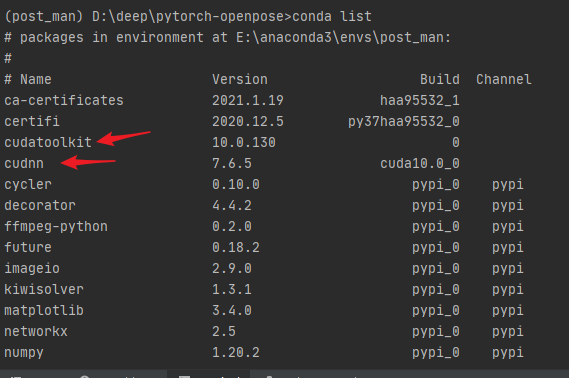Click the 'pypi' channel in the cycler row
The height and width of the screenshot is (378, 569).
pos(508,185)
